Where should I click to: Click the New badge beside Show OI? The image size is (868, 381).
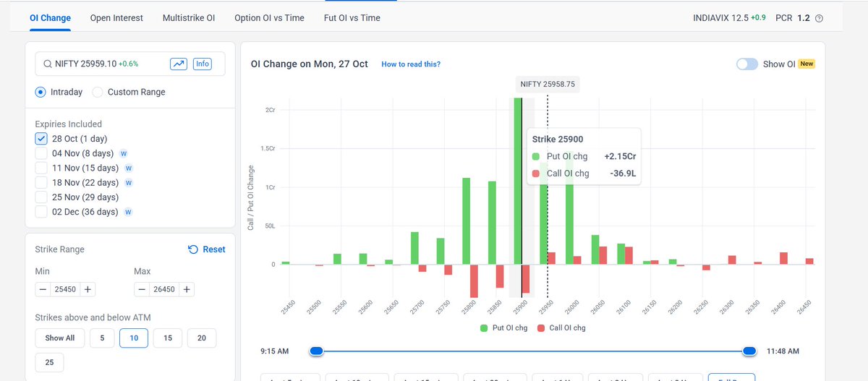point(807,64)
